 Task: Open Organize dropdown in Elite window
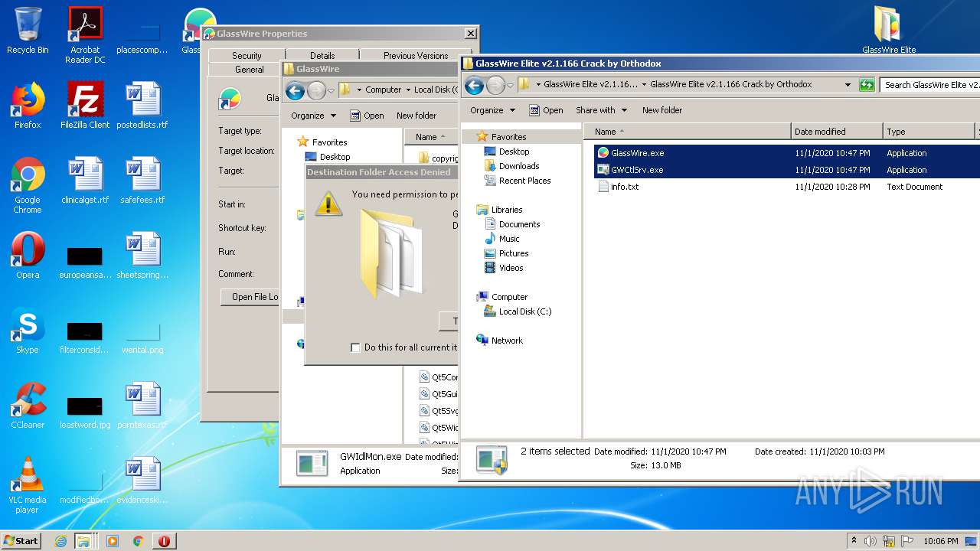tap(492, 110)
